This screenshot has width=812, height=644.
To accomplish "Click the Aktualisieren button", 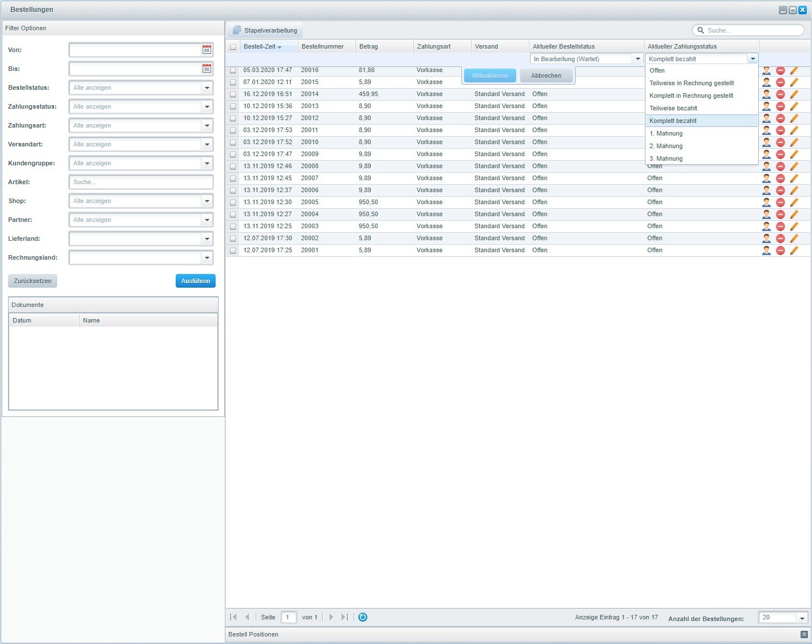I will click(490, 75).
